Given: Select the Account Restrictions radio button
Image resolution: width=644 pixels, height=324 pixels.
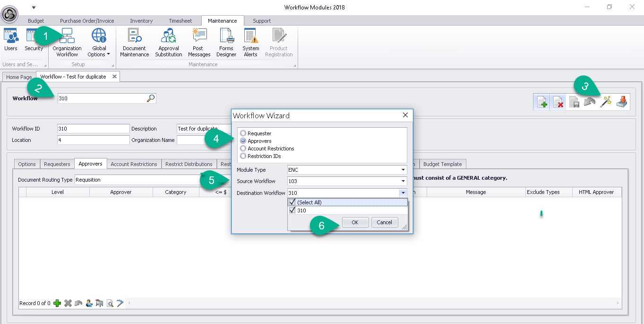Looking at the screenshot, I should click(x=243, y=149).
